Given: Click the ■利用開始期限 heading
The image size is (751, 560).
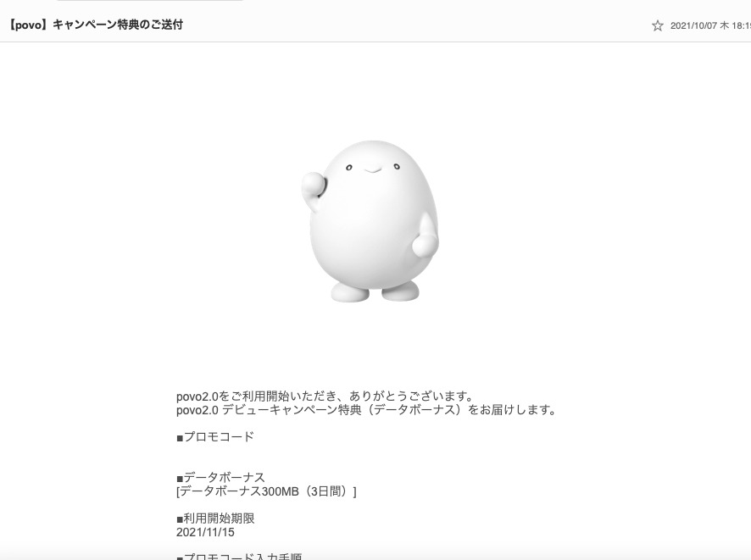Looking at the screenshot, I should pyautogui.click(x=215, y=518).
